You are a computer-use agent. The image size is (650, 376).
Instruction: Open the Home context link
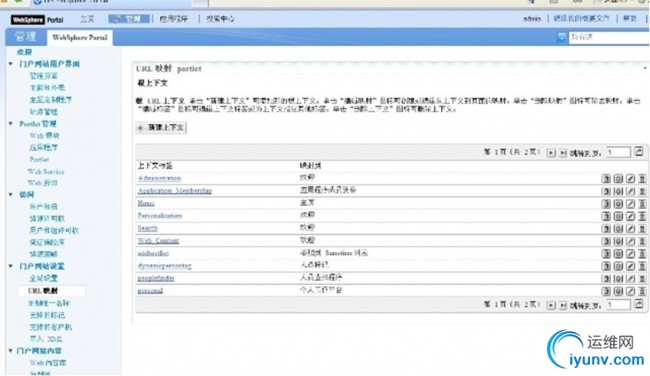click(x=146, y=203)
